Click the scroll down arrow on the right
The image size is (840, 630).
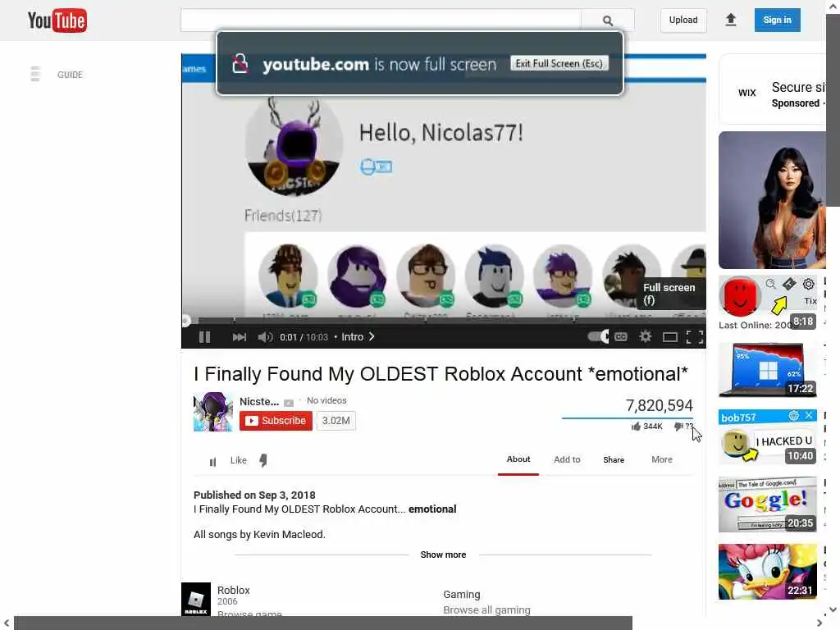coord(833,609)
